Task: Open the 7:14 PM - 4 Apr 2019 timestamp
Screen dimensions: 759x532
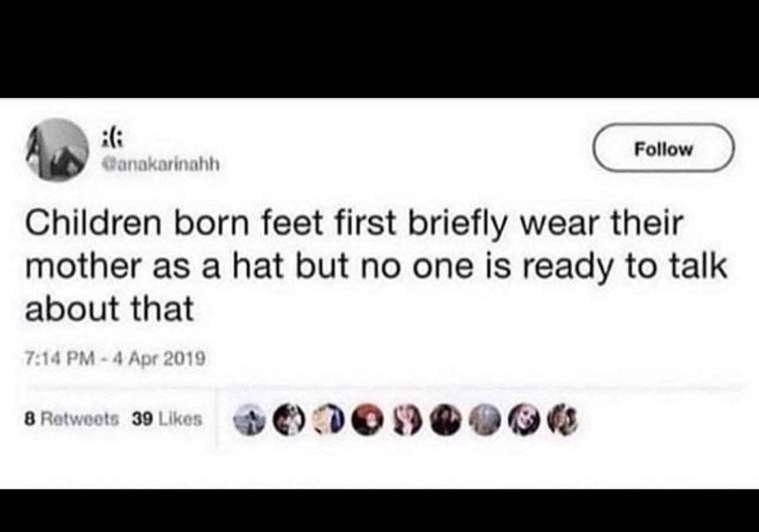Action: pos(115,358)
